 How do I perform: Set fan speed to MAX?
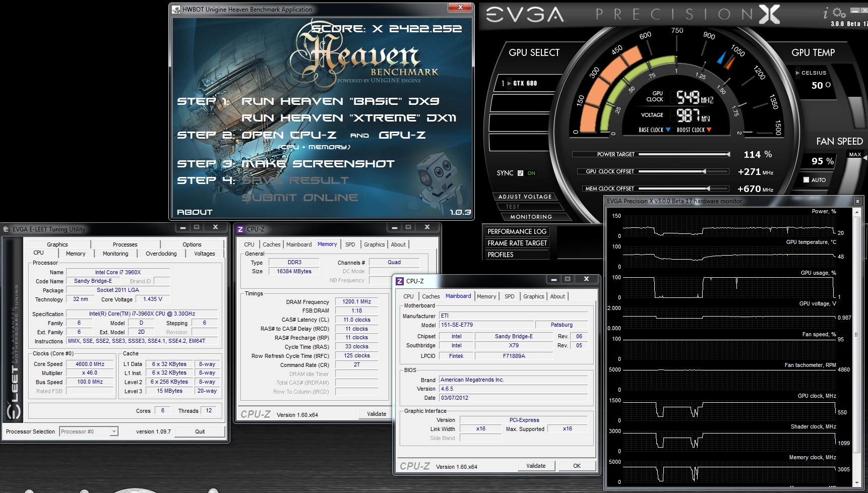855,155
